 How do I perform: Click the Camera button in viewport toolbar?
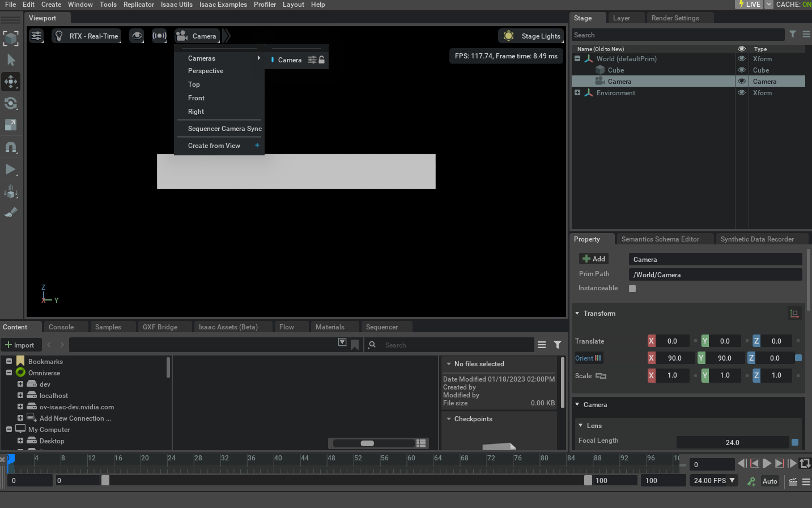coord(197,36)
